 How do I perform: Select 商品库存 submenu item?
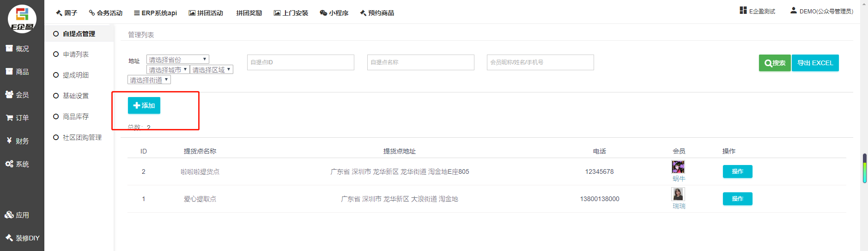click(x=75, y=117)
